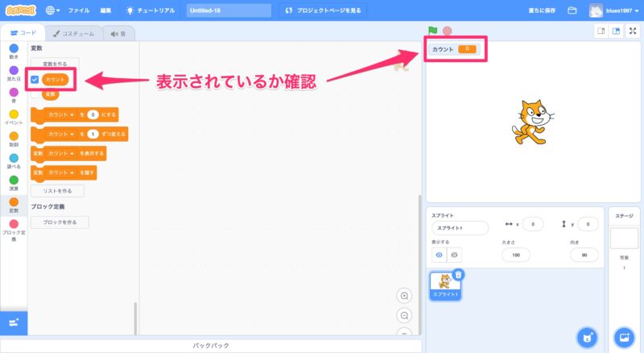
Task: Hide the sprite using crossed-eye icon
Action: tap(455, 255)
